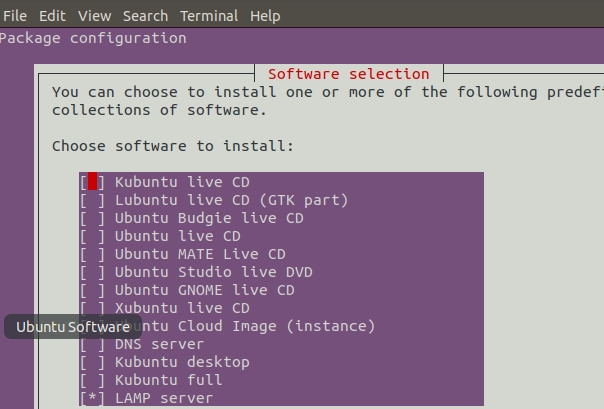This screenshot has height=409, width=604.
Task: Select the 'Kubuntu live CD' text
Action: tap(182, 182)
